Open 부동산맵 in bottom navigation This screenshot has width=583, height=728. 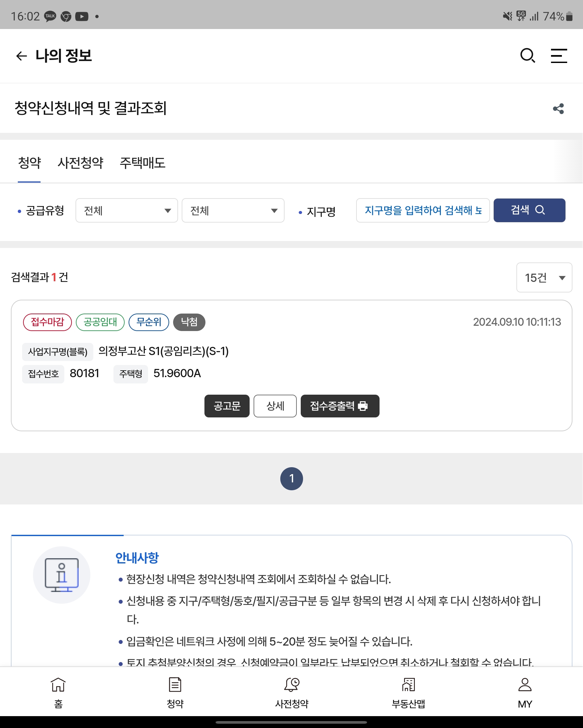408,692
